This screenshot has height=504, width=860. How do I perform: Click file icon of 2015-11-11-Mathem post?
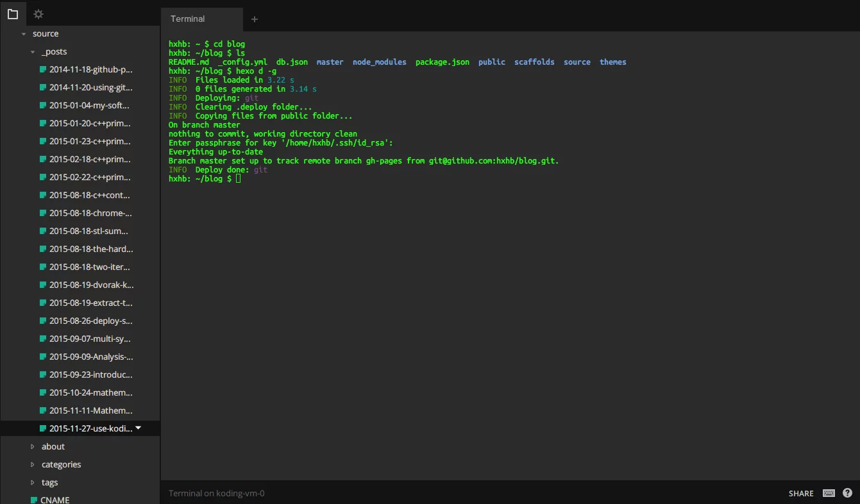tap(43, 410)
